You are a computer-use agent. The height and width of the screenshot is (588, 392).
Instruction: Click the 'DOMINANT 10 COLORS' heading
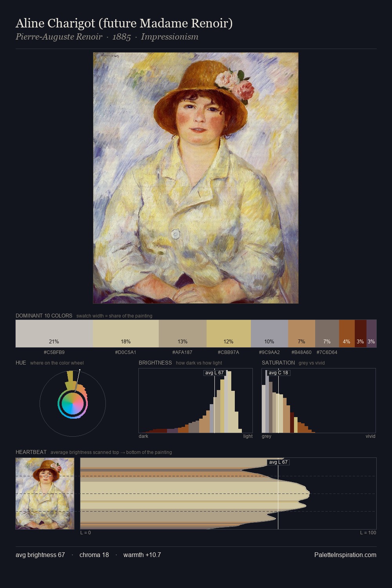click(x=44, y=316)
